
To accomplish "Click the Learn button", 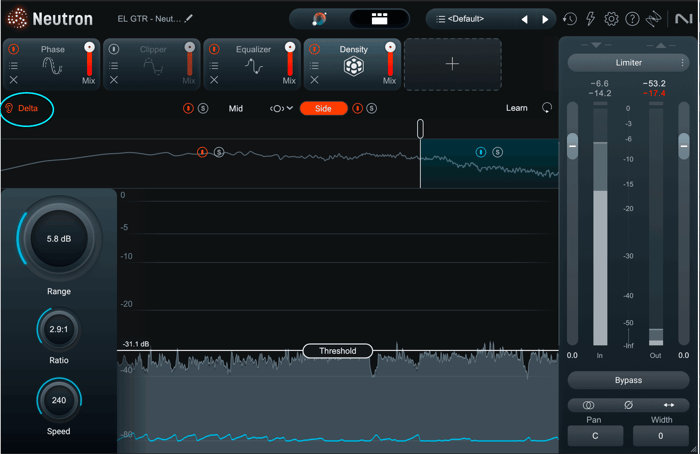I will [x=517, y=108].
